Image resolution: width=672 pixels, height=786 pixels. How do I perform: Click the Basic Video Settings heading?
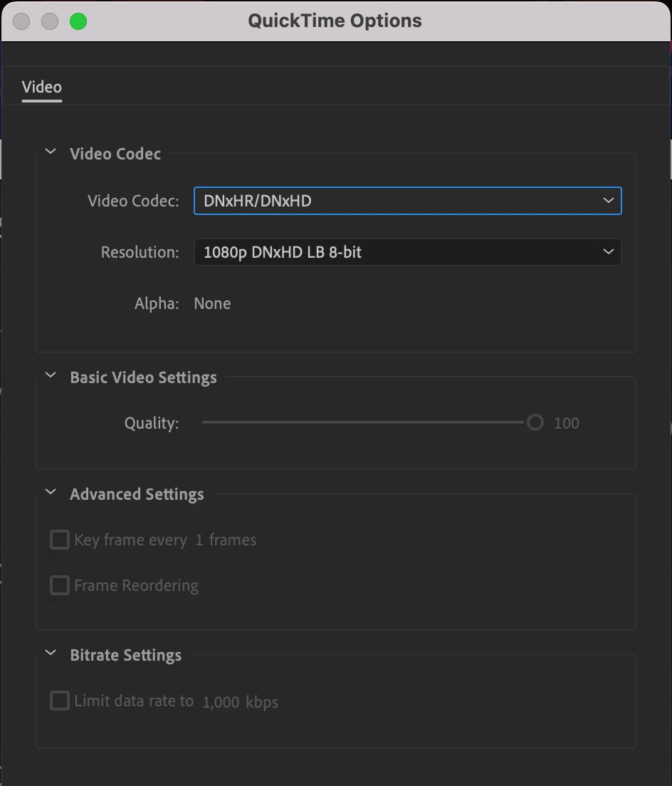143,377
